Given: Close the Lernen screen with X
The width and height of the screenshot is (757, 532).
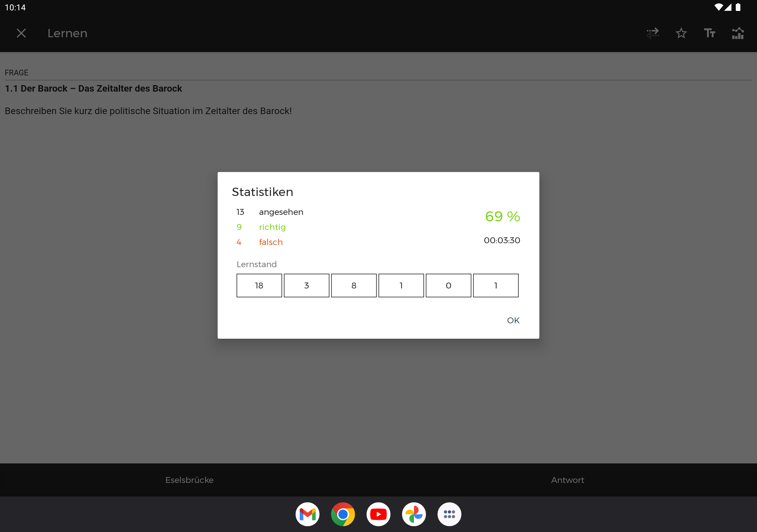Looking at the screenshot, I should [x=21, y=33].
